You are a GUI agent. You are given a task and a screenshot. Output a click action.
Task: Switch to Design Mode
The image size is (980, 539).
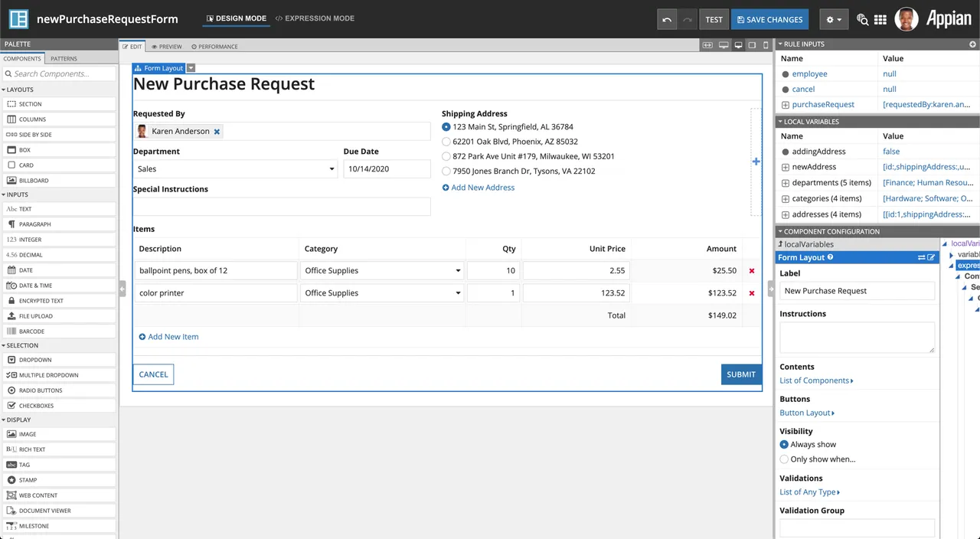pos(237,18)
